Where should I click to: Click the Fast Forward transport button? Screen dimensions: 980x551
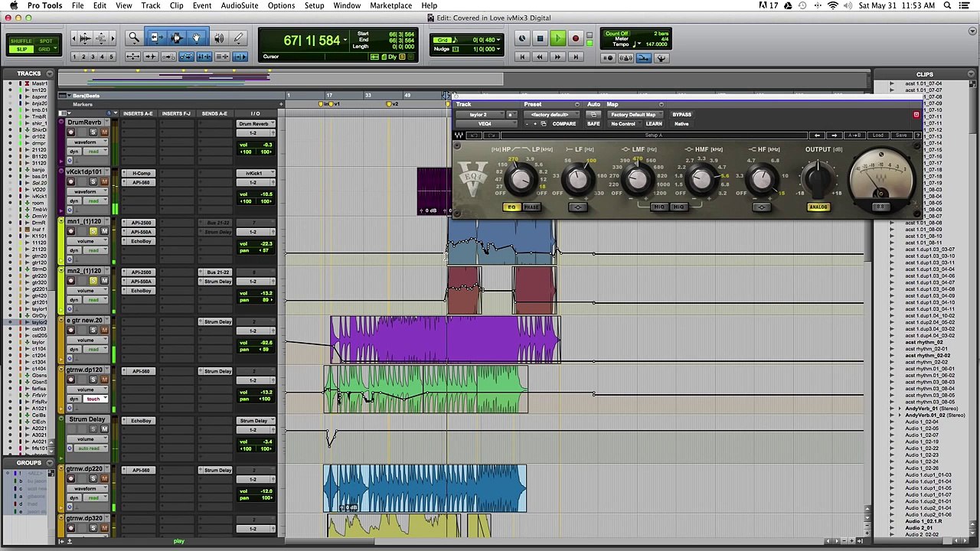[x=557, y=57]
